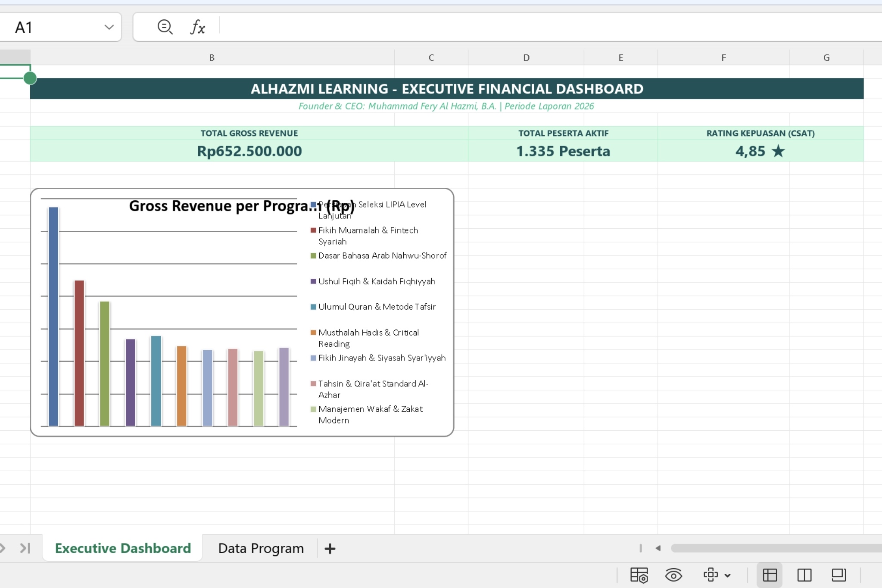882x588 pixels.
Task: Select the TOTAL GROSS REVENUE label cell
Action: [x=249, y=134]
